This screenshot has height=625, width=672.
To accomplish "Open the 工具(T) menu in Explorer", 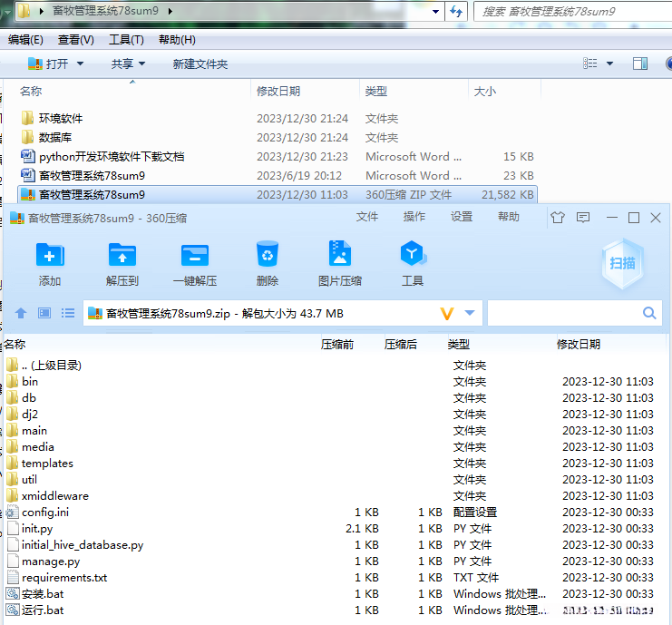I will [126, 40].
